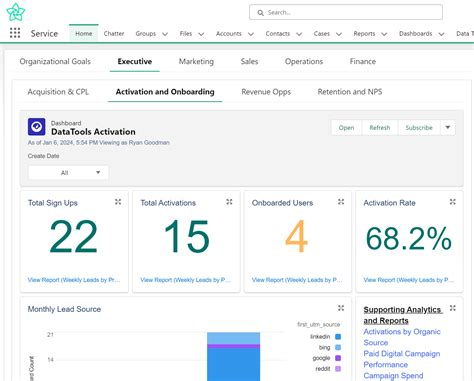Open the Dashboards tab dropdown chevron
Viewport: 474px width, 381px height.
pos(442,34)
